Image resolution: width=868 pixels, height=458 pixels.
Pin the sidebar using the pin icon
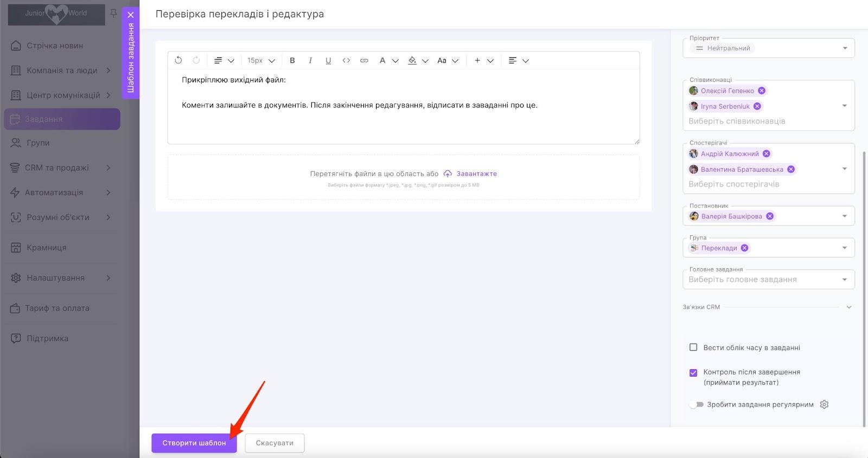[113, 13]
